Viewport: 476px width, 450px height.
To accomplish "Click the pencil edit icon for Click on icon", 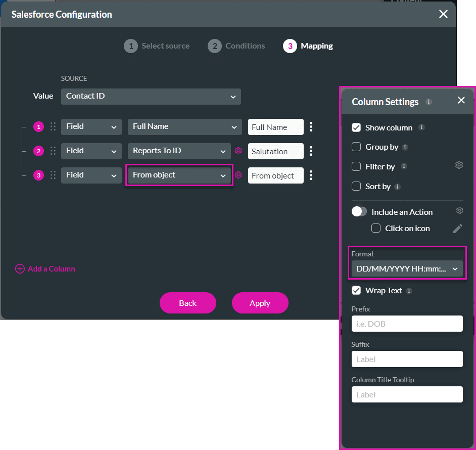I will coord(457,229).
